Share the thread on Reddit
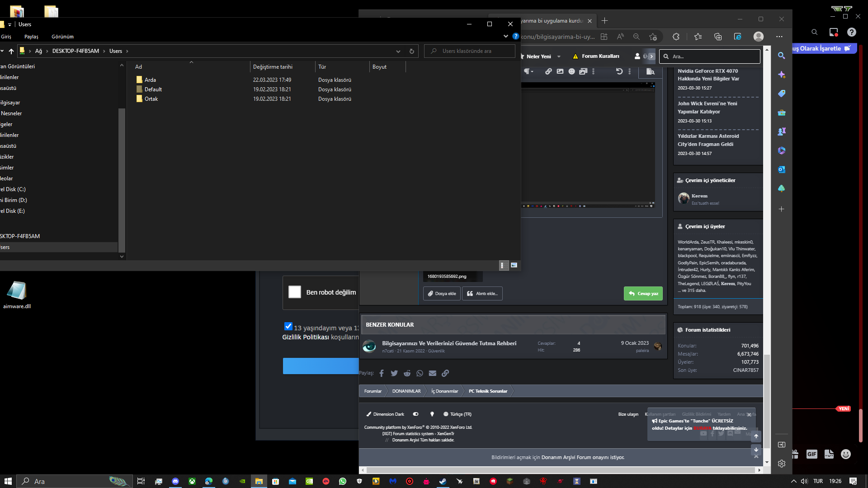This screenshot has height=488, width=868. [407, 373]
